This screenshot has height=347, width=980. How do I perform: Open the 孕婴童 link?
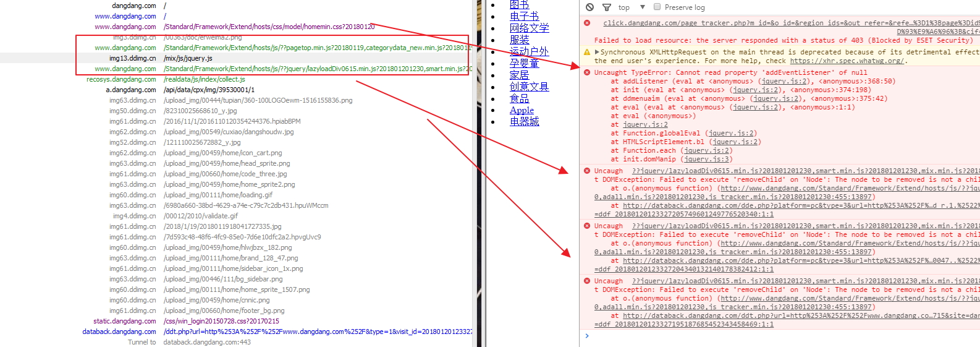pos(524,63)
